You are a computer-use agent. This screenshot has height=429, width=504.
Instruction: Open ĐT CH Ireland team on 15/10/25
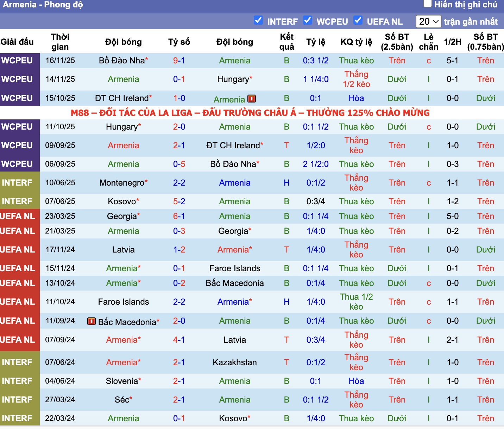pyautogui.click(x=122, y=98)
